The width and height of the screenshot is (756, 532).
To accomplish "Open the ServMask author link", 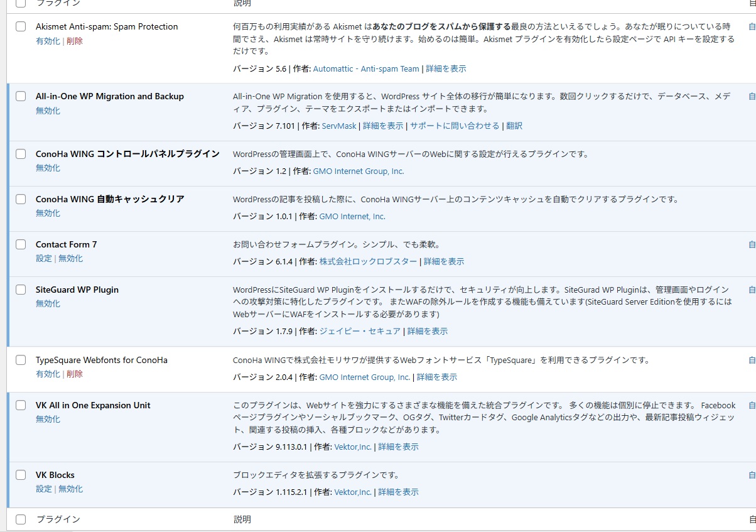I will coord(338,126).
